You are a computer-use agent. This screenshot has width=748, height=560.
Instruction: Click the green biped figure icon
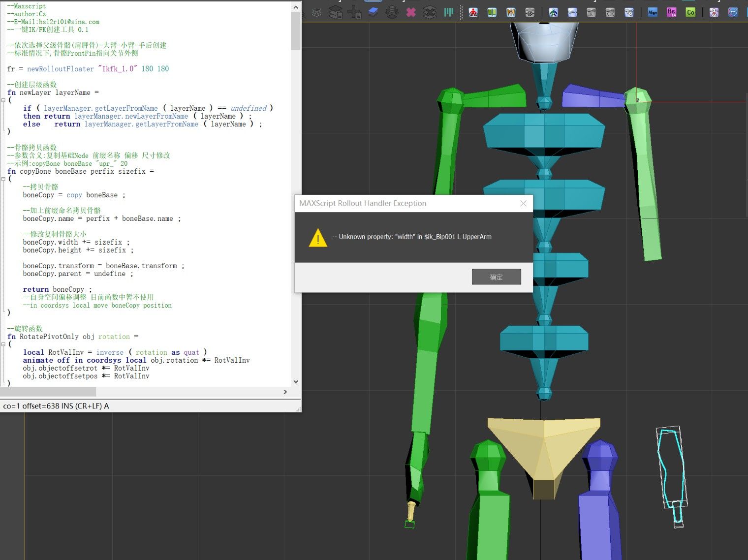click(x=554, y=12)
